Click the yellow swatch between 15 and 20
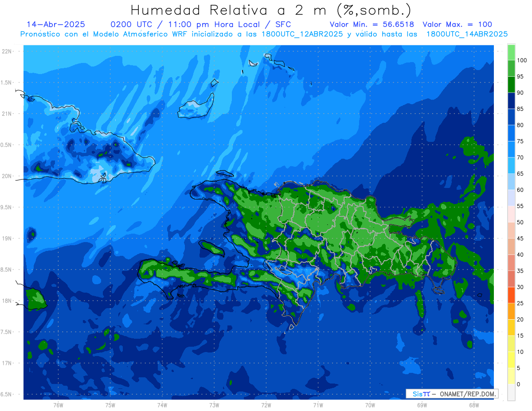Screen dimensions: 532x411 [x=511, y=327]
